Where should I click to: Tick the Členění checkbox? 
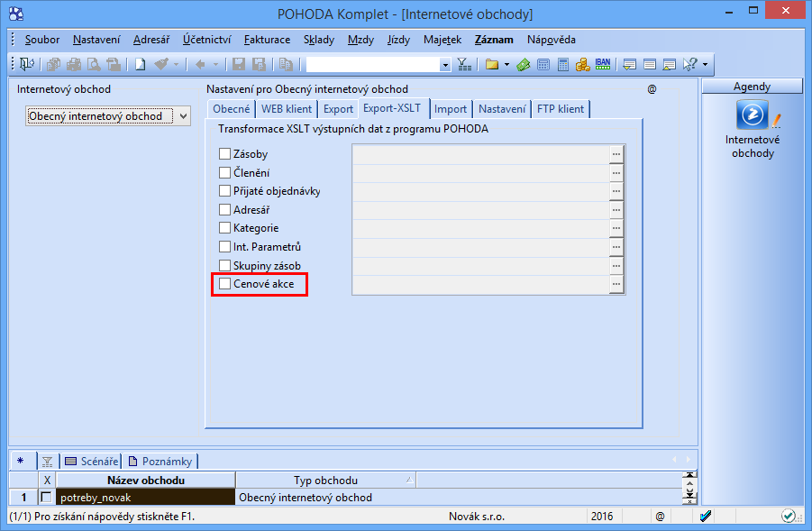pos(224,172)
